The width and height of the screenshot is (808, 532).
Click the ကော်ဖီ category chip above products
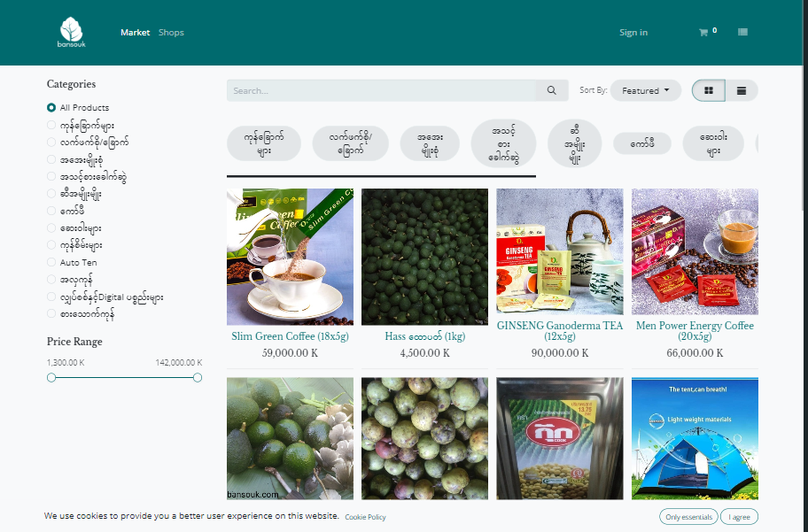pos(642,143)
